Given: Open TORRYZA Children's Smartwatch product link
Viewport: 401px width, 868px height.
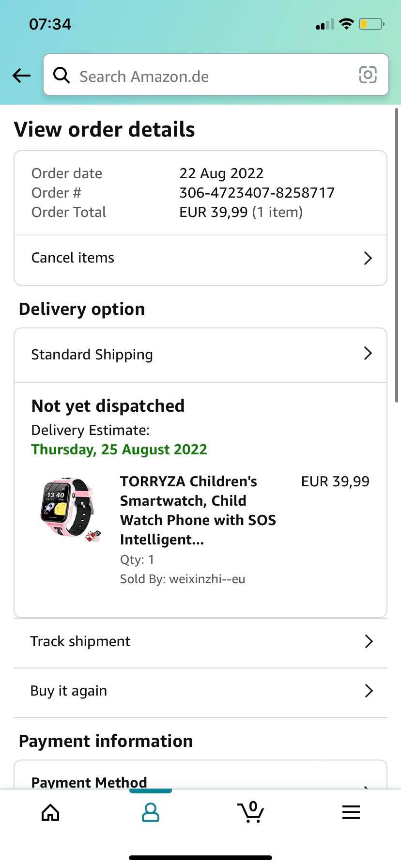Looking at the screenshot, I should coord(198,510).
